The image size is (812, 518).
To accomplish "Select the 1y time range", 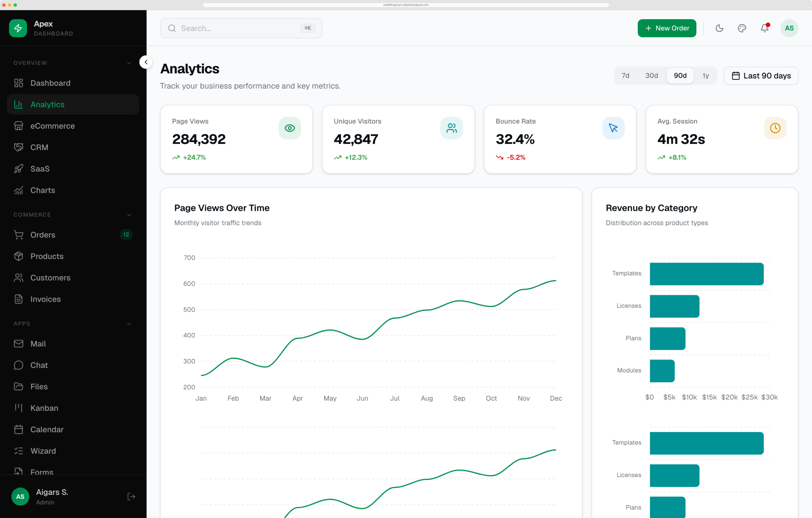I will click(x=706, y=76).
